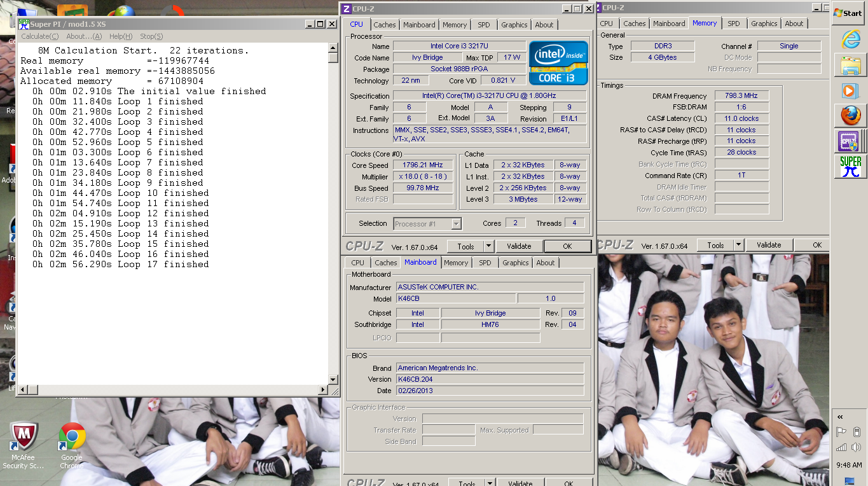Click the BIOS date '02/26/2013' field
868x486 pixels.
point(490,391)
